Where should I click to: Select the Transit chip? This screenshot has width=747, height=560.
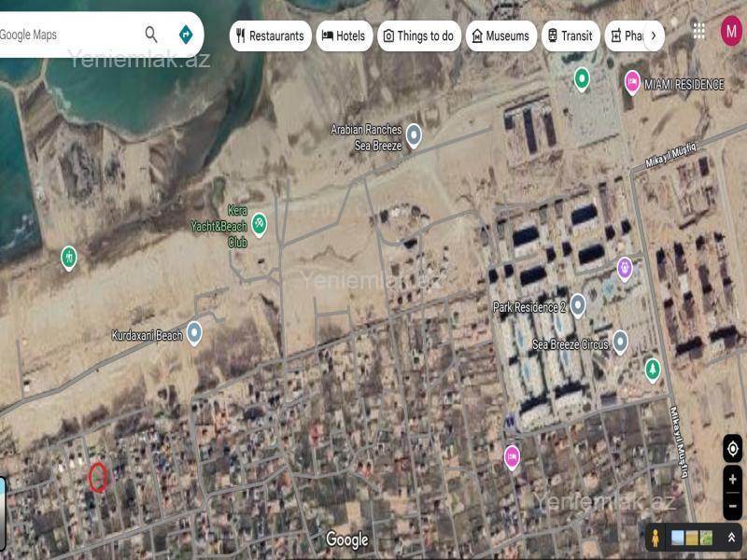click(570, 35)
